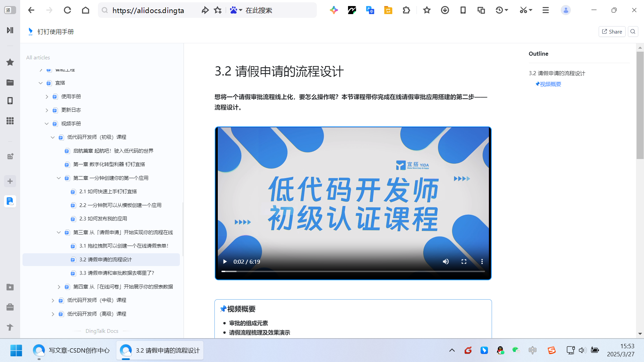Jump to outline item 3.2 请假申请的流程设计
The width and height of the screenshot is (644, 362).
[557, 73]
